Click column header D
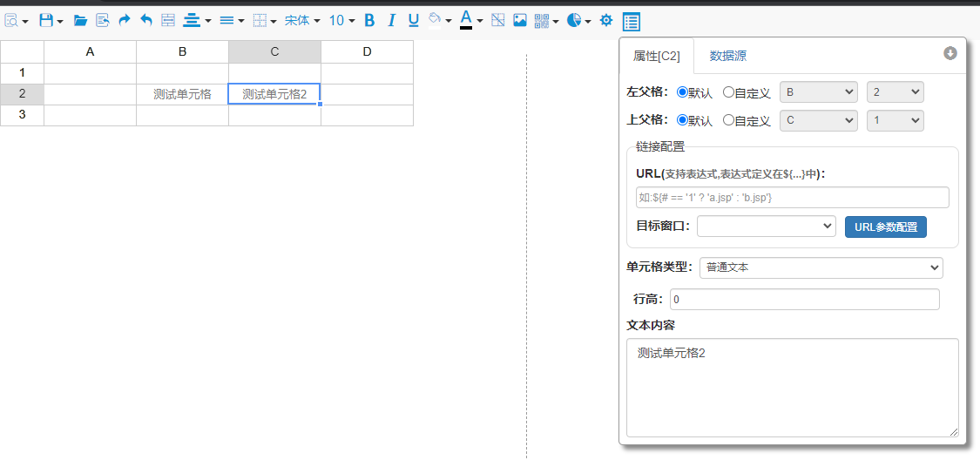The width and height of the screenshot is (980, 460). pos(367,52)
